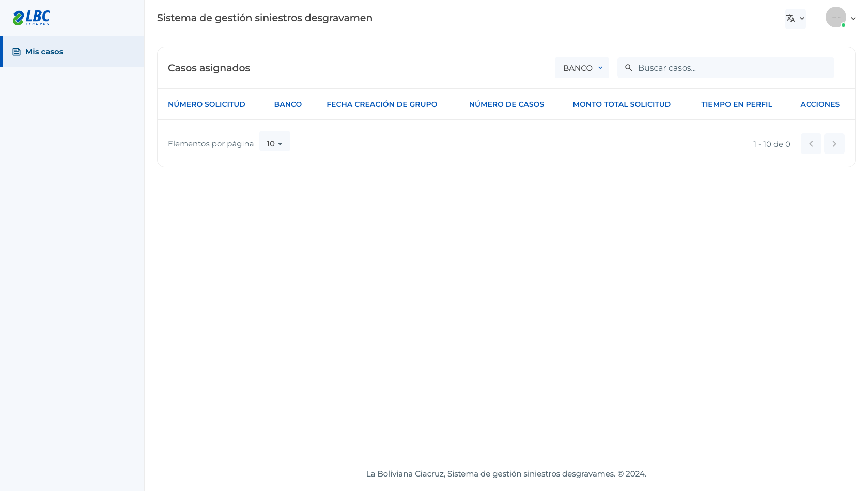This screenshot has width=868, height=491.
Task: Sort by MONTO TOTAL SOLICITUD column
Action: (622, 104)
